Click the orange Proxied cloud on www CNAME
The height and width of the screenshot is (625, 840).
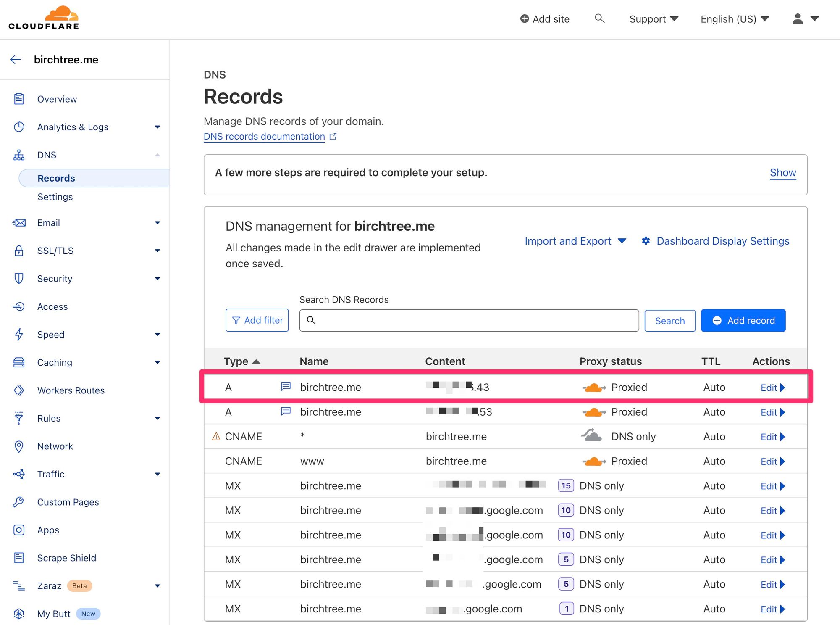point(593,461)
